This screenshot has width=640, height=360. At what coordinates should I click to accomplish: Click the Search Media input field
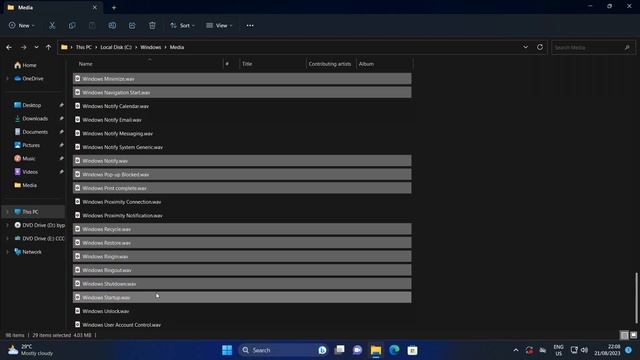(593, 47)
